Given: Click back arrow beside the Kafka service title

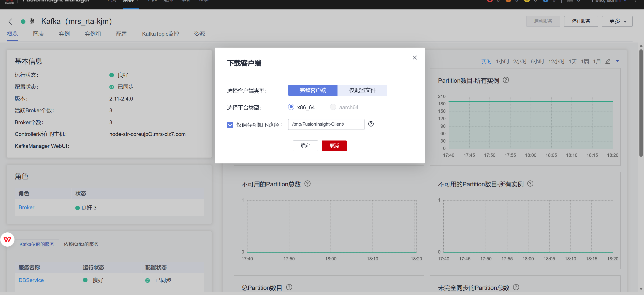Looking at the screenshot, I should tap(10, 22).
